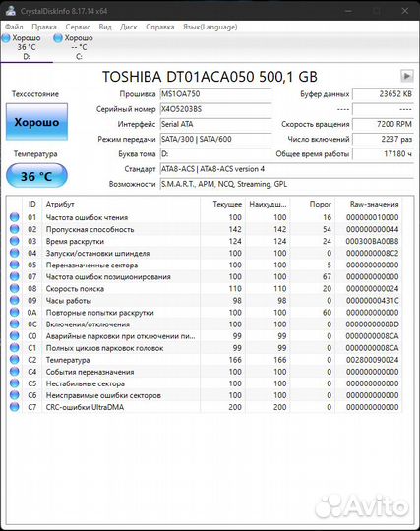Click status icon of attribute 05 row
Image resolution: width=420 pixels, height=531 pixels.
14,265
